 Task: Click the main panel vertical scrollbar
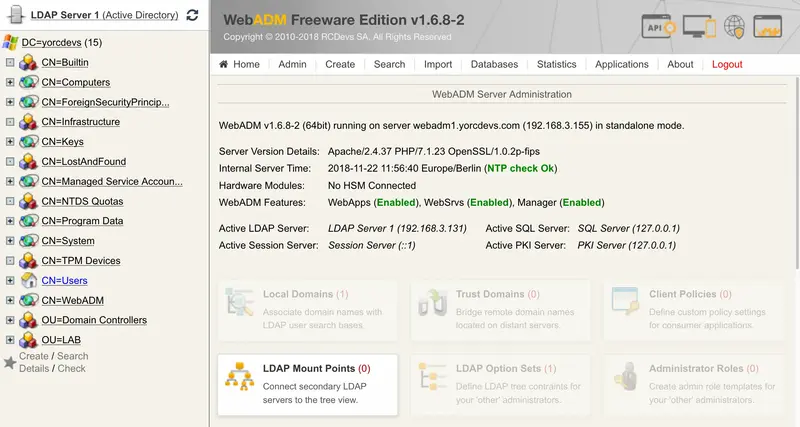(x=797, y=173)
